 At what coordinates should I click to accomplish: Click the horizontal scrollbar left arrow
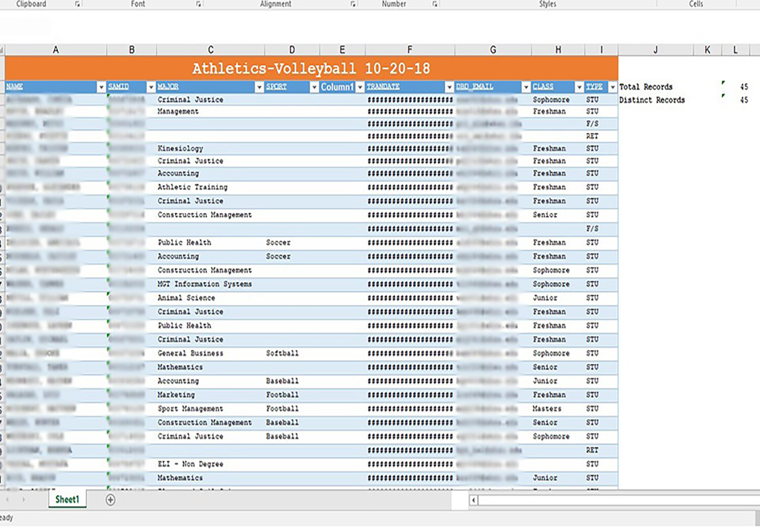tap(473, 501)
